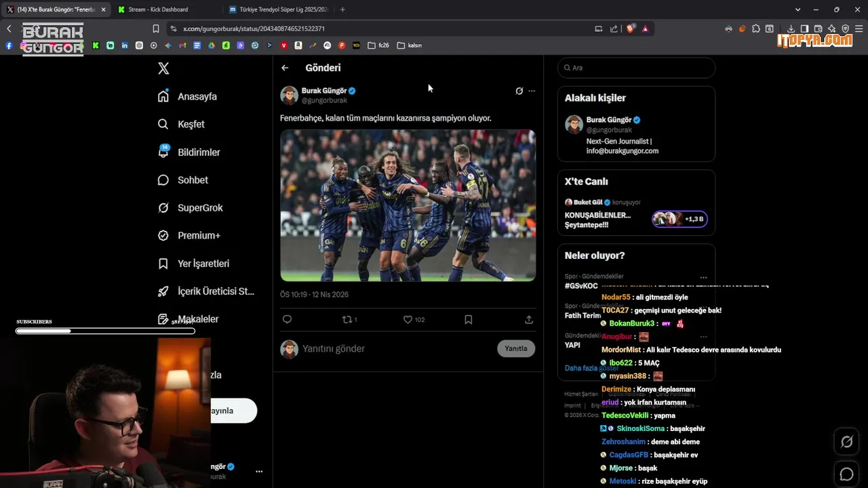Click the Brave Rewards triangle icon
The height and width of the screenshot is (488, 868).
[645, 28]
